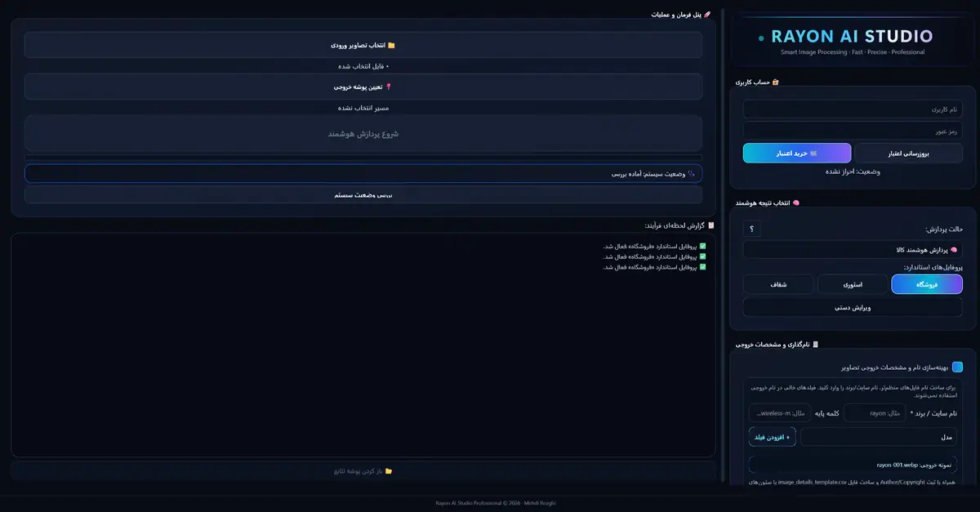Click the مسیر انتخاب نشده label
980x512 pixels.
click(x=363, y=108)
